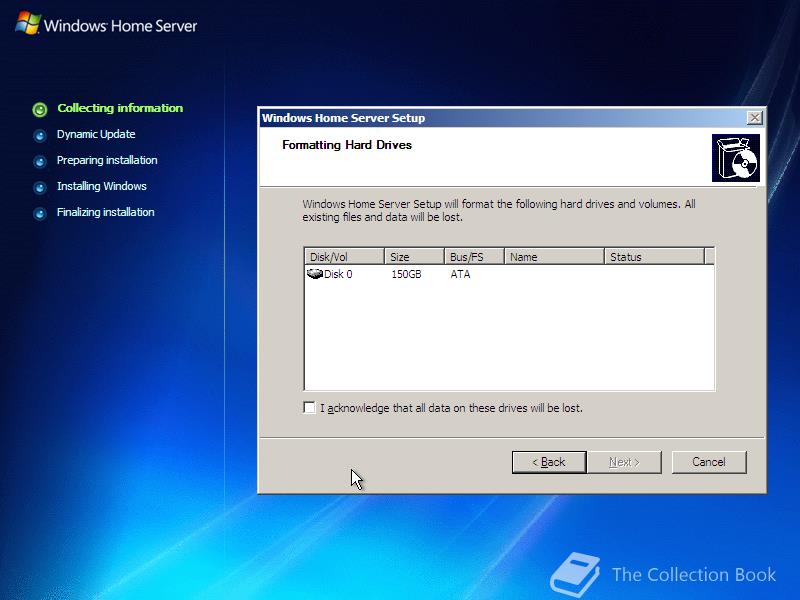Check the data loss acknowledgement checkbox
800x600 pixels.
point(309,408)
